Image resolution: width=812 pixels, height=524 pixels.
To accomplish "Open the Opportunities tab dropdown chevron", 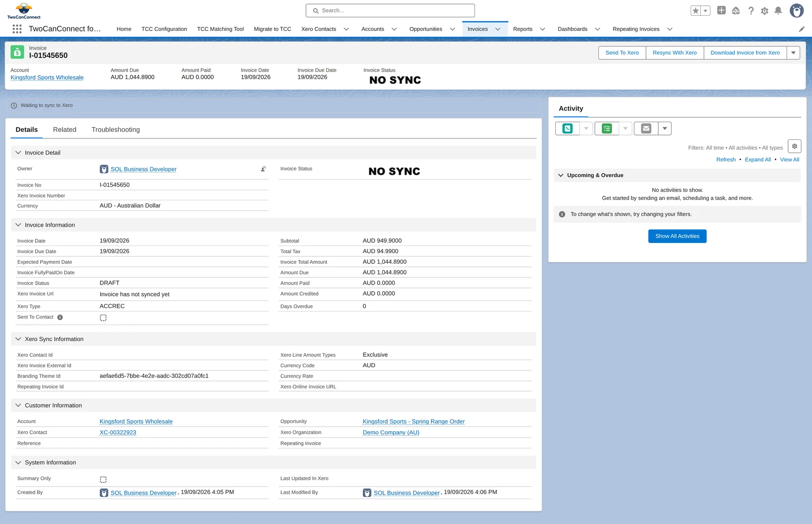I will 453,29.
